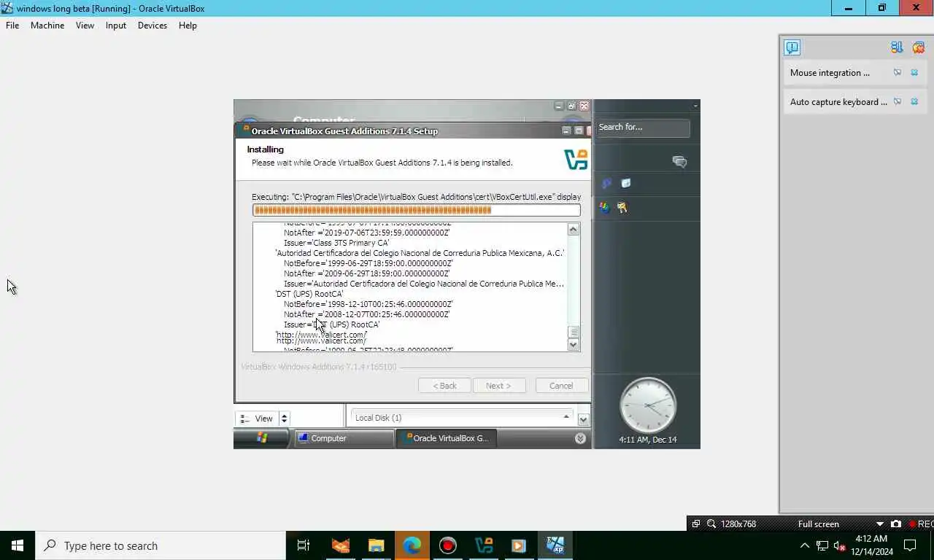Click the disabled Back button in setup
The height and width of the screenshot is (560, 934).
coord(444,386)
